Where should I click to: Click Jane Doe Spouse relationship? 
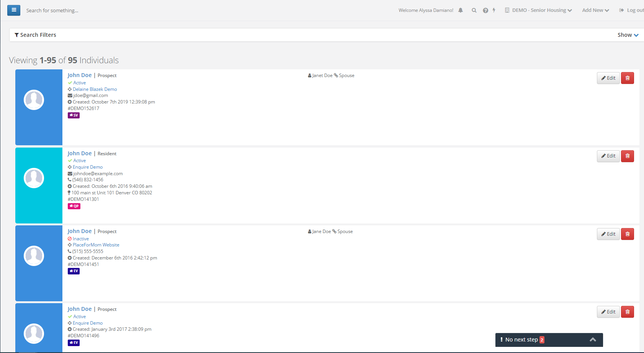(x=330, y=232)
